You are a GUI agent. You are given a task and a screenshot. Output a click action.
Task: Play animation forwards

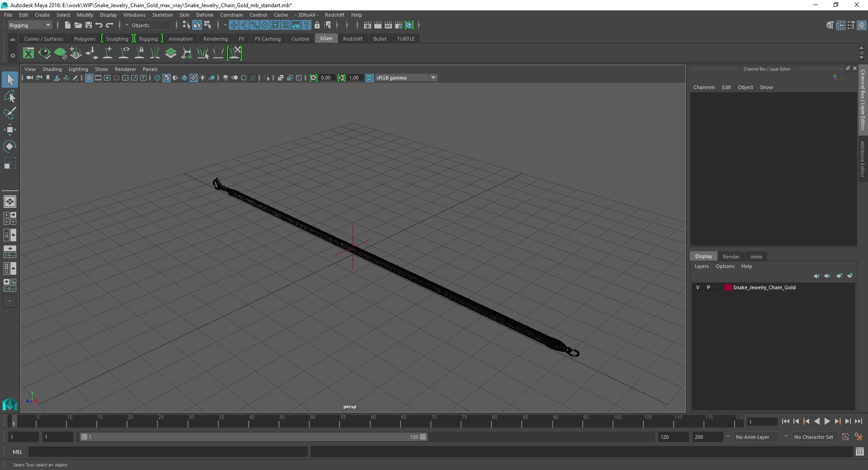827,421
